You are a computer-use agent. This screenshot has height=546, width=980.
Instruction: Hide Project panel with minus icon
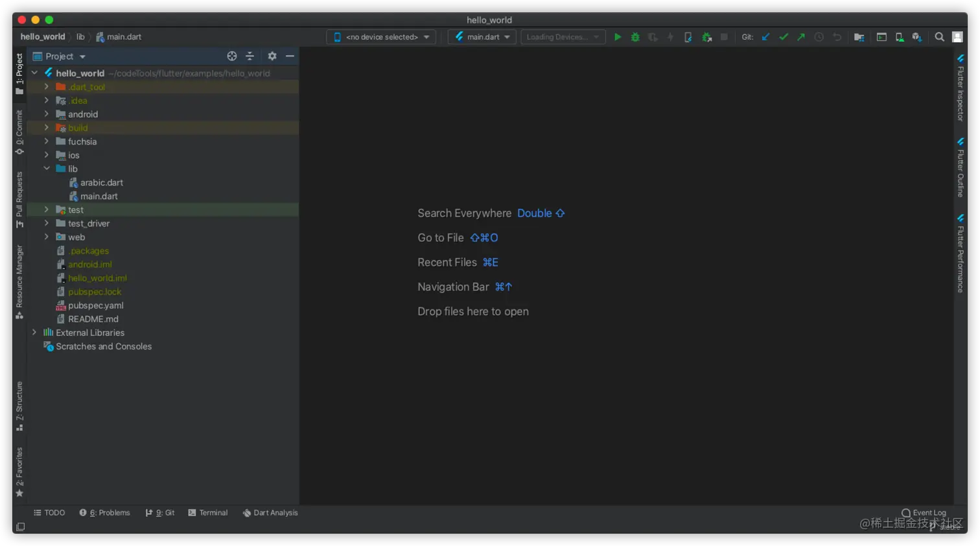[x=290, y=56]
